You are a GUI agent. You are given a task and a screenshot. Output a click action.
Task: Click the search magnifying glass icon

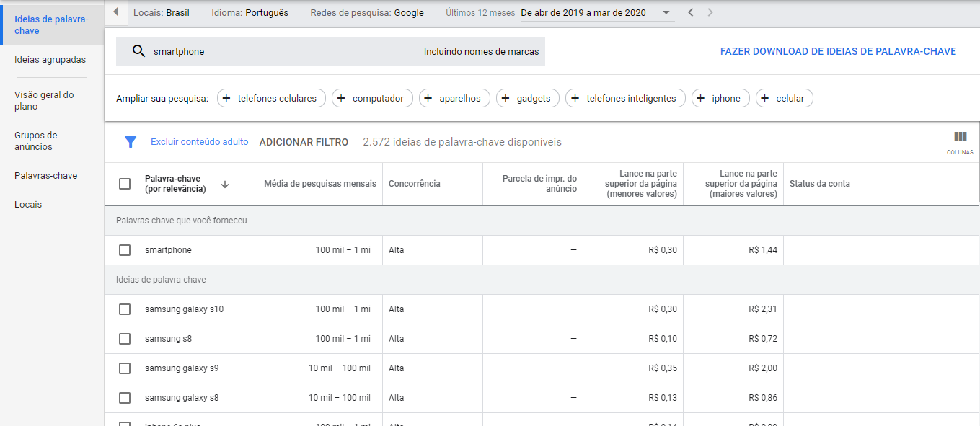(x=138, y=51)
